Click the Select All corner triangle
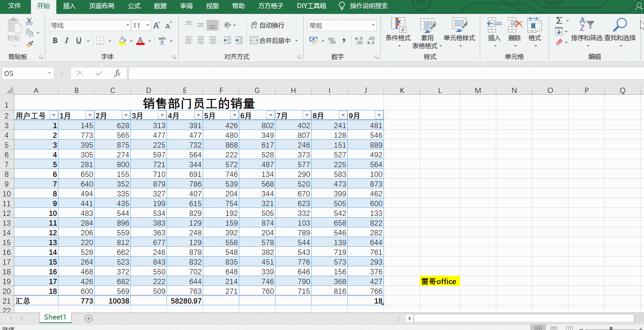The width and height of the screenshot is (644, 330). pos(9,91)
